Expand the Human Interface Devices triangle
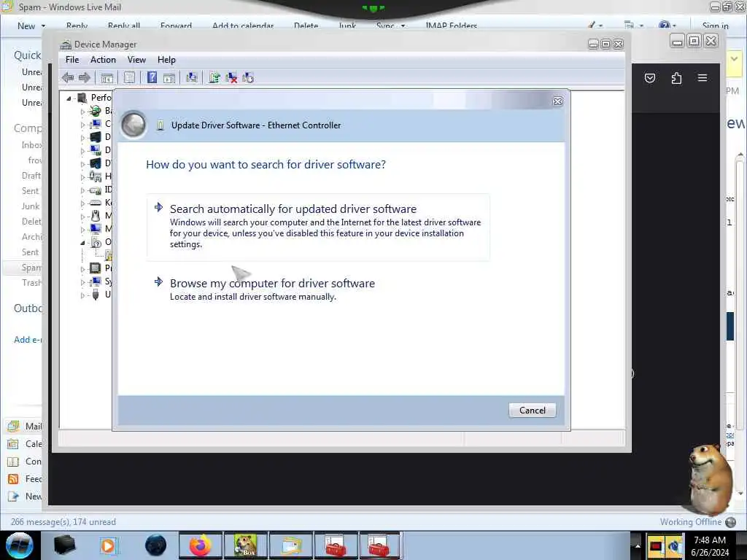This screenshot has height=560, width=747. tap(82, 177)
